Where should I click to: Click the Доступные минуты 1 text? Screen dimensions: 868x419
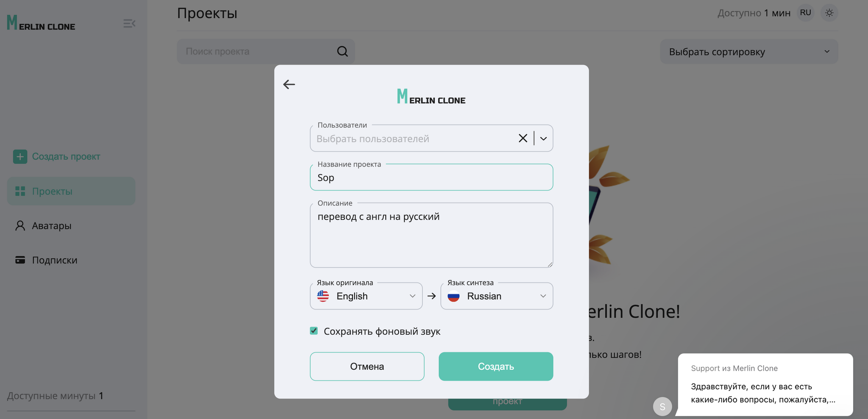tap(55, 396)
